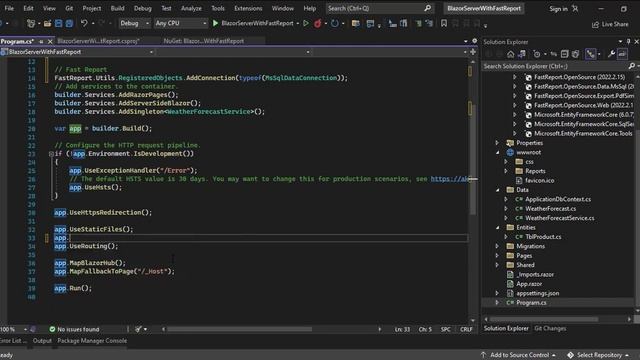Expand the Pages folder
The height and width of the screenshot is (360, 640).
[x=497, y=256]
